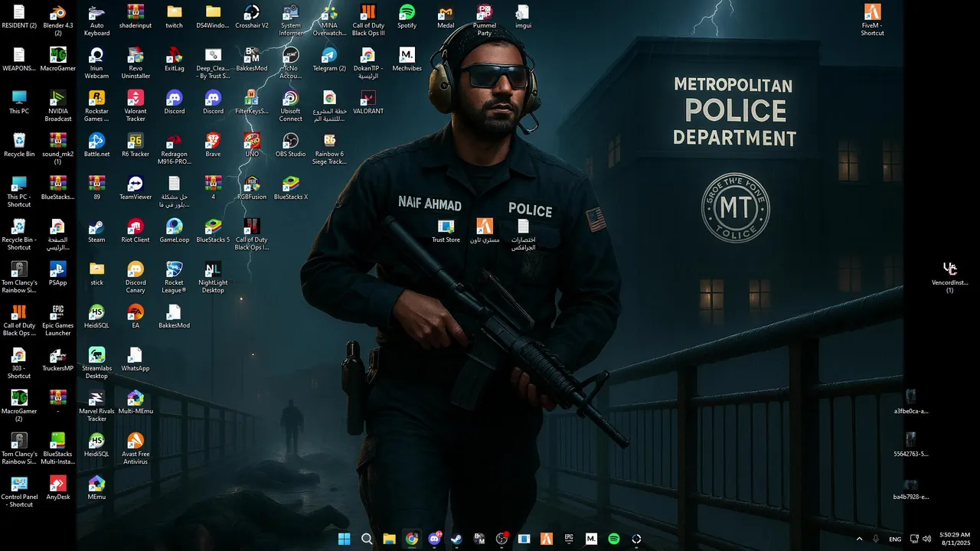The image size is (980, 551).
Task: Open the PSApp desktop icon
Action: (58, 274)
